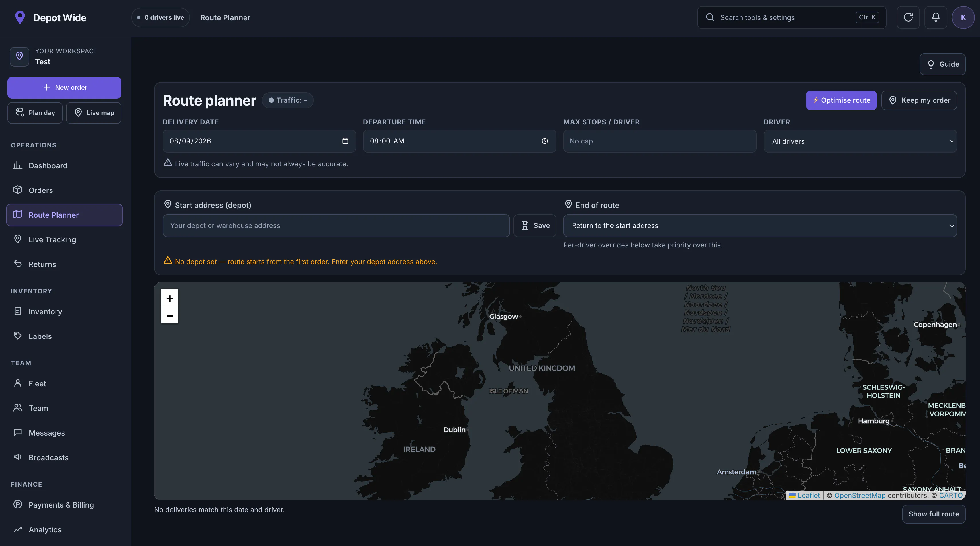Click the warning triangle beside the no depot message
The height and width of the screenshot is (546, 980).
click(x=168, y=260)
